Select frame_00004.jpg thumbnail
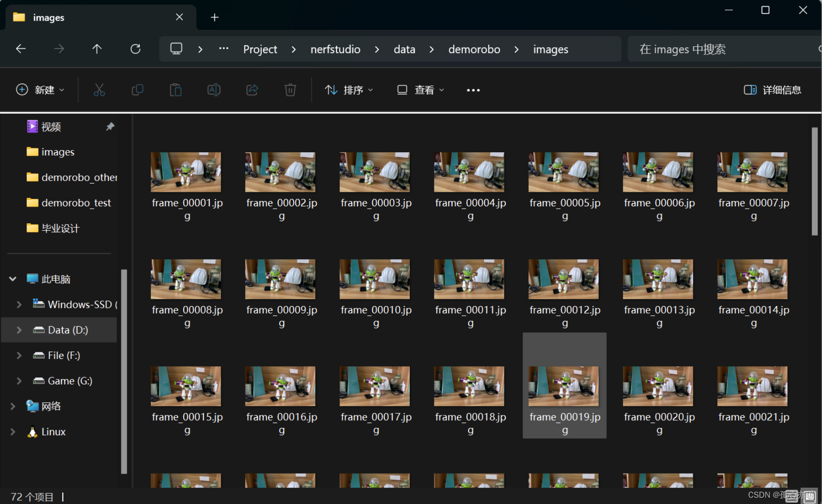Viewport: 822px width, 504px height. tap(469, 172)
